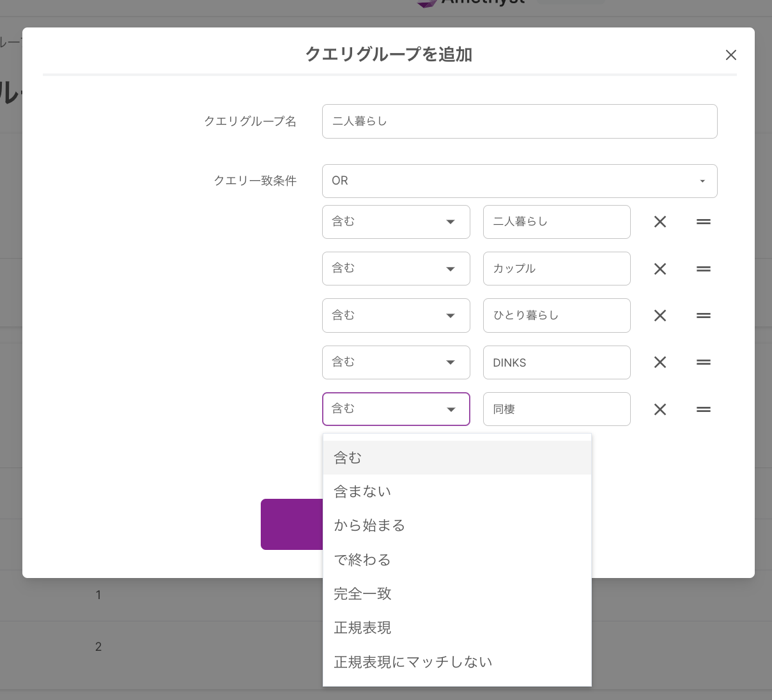The width and height of the screenshot is (772, 700).
Task: Click the drag handle next to 同棲
Action: click(704, 409)
